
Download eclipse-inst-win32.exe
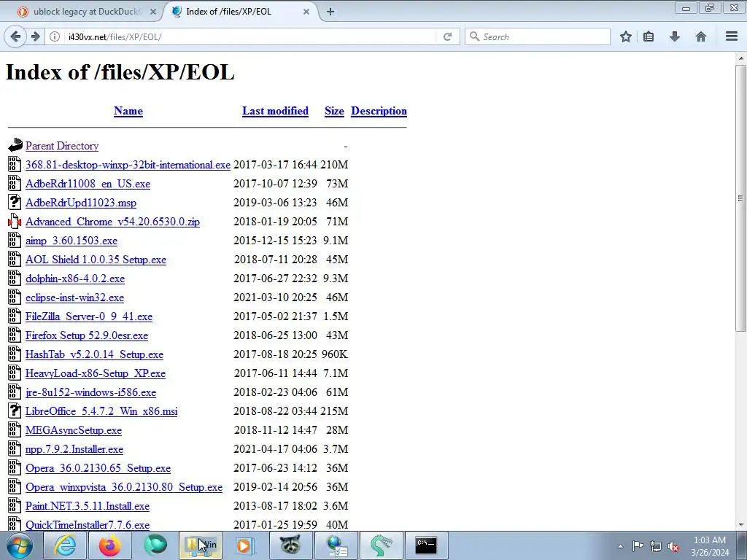point(75,297)
